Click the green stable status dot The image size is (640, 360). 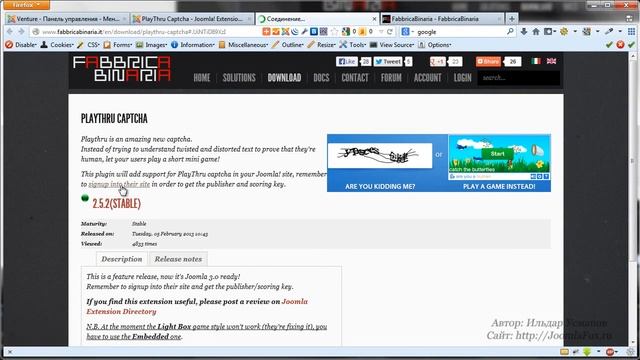85,198
